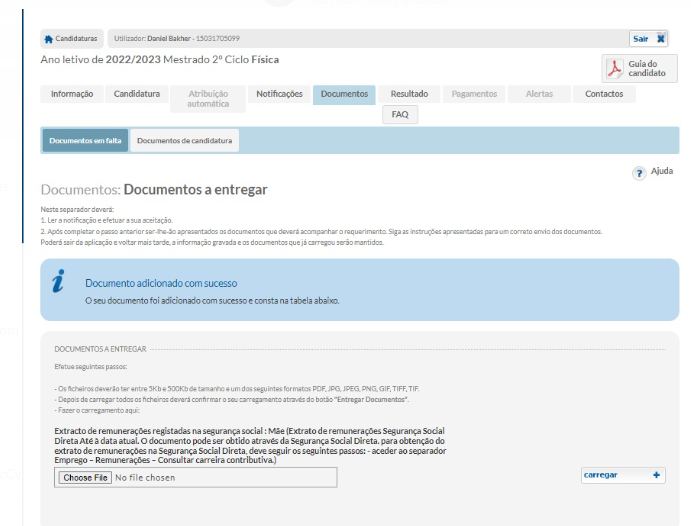Click the house icon in Candidaturas
The height and width of the screenshot is (526, 691).
pos(48,39)
